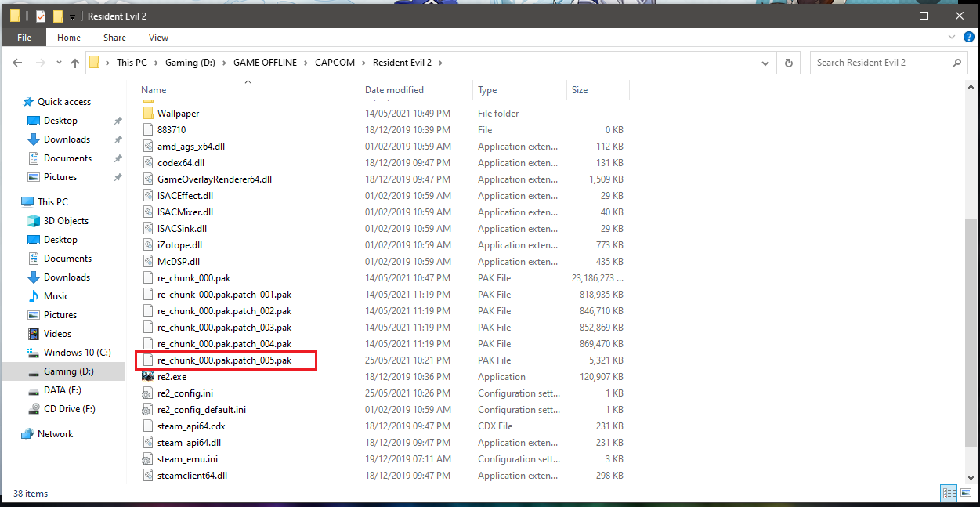The image size is (980, 507).
Task: Open Help question mark icon
Action: (967, 38)
